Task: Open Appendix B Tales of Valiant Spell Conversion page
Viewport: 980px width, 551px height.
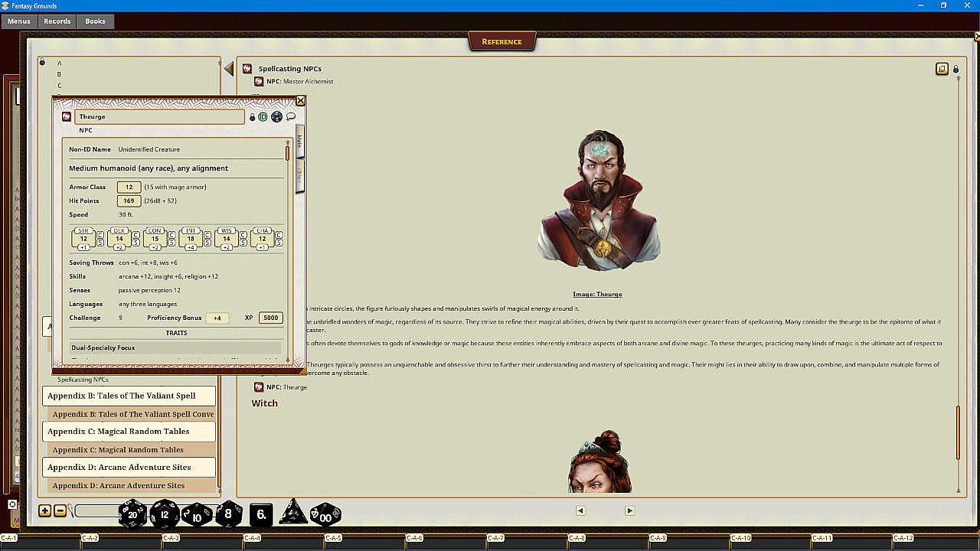Action: tap(132, 414)
